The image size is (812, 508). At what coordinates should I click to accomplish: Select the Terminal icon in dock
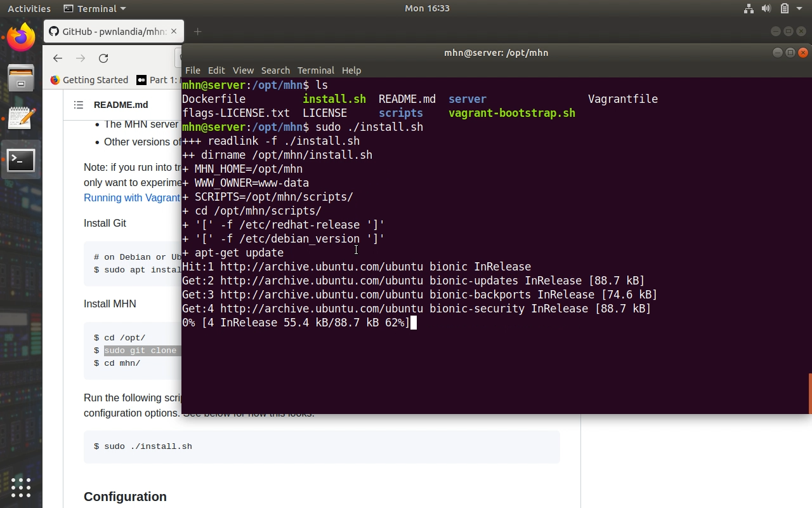21,160
